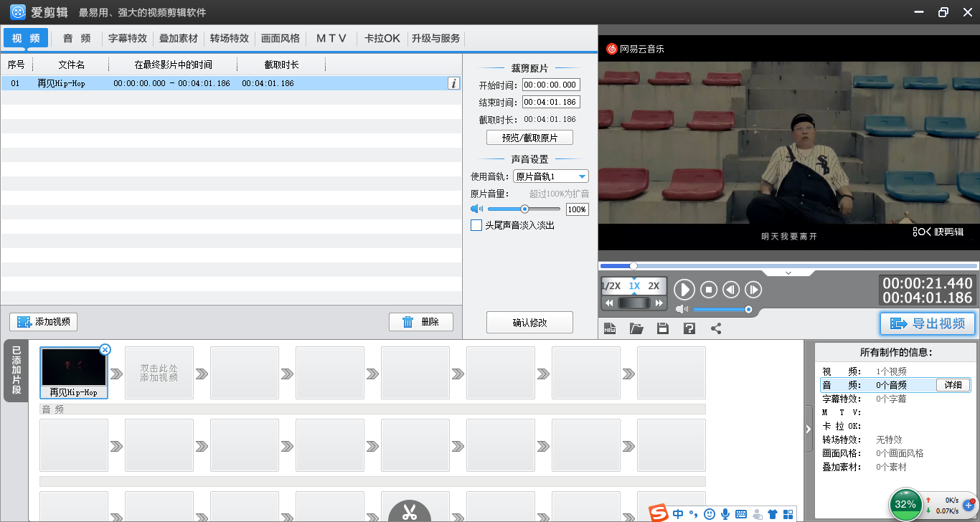The height and width of the screenshot is (522, 980).
Task: Click the scissors cut icon at the bottom
Action: [410, 512]
